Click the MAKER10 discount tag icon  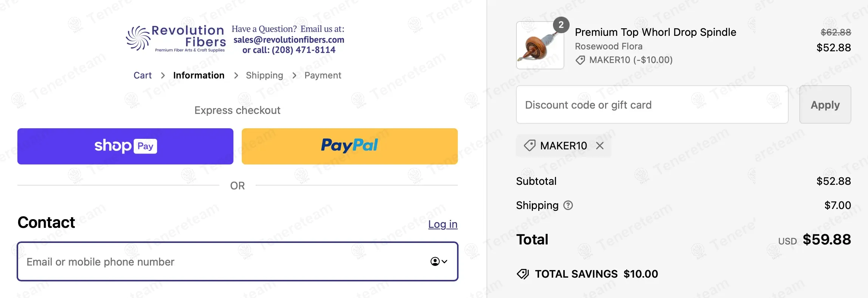click(530, 146)
